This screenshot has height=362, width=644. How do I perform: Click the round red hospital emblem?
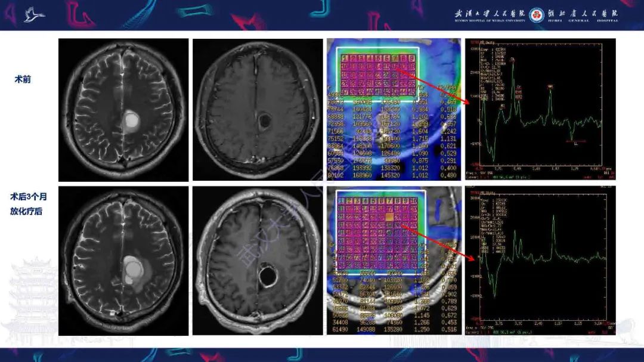536,15
